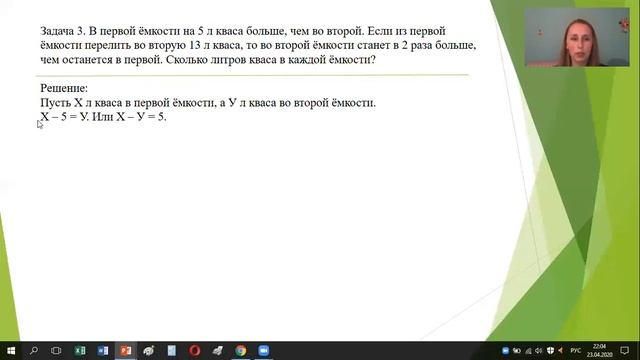Select PowerPoint taskbar icon
640x360 pixels.
coord(126,351)
